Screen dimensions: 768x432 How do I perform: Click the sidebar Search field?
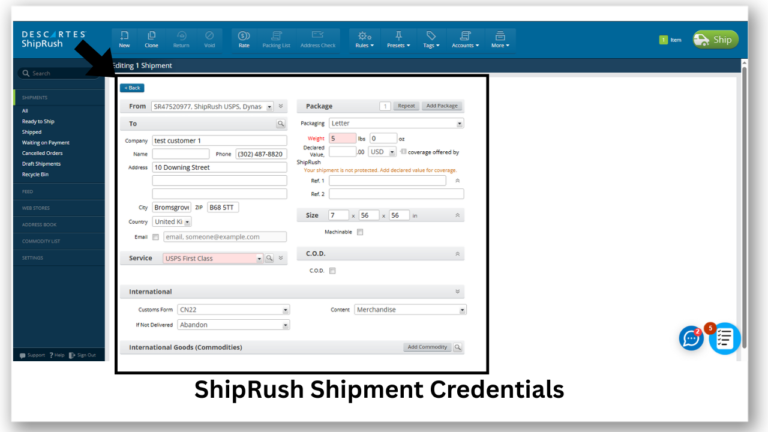(x=59, y=73)
